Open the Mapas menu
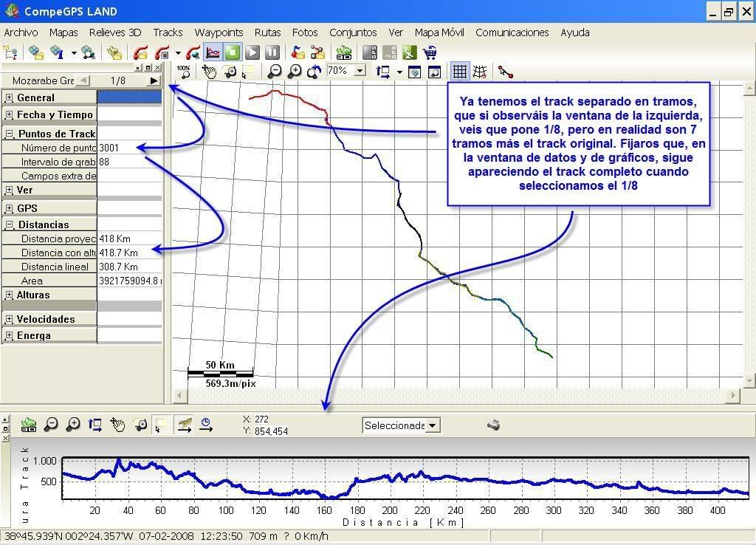Viewport: 756px width, 545px height. (x=63, y=32)
